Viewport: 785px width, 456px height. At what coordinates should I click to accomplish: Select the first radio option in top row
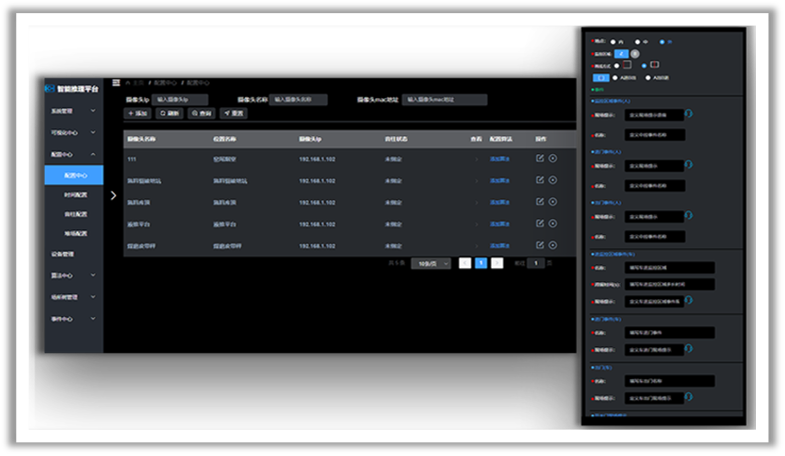pos(613,41)
